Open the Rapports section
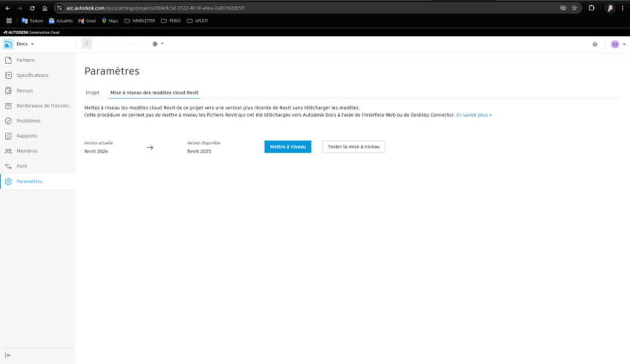 (x=27, y=136)
